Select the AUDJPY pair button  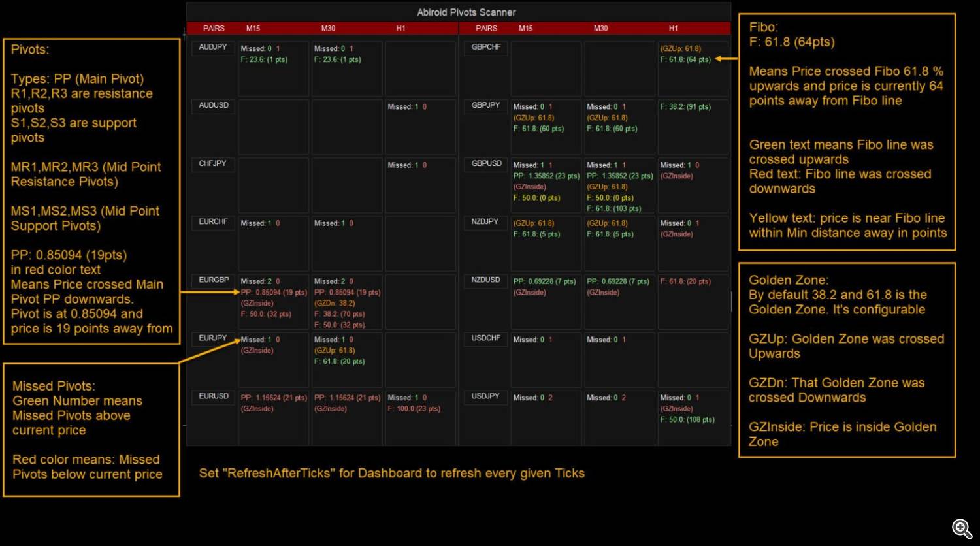(x=213, y=48)
